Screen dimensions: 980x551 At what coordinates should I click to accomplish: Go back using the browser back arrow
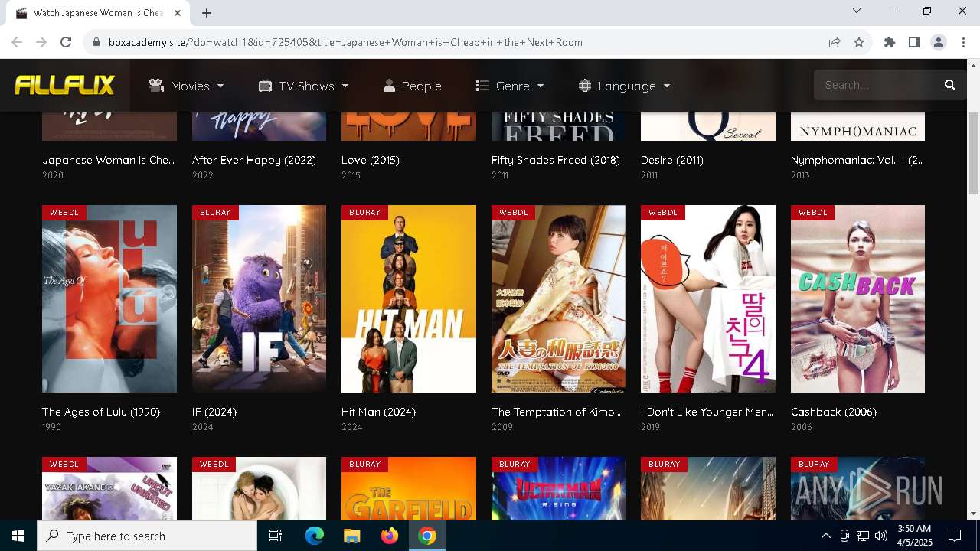point(17,42)
